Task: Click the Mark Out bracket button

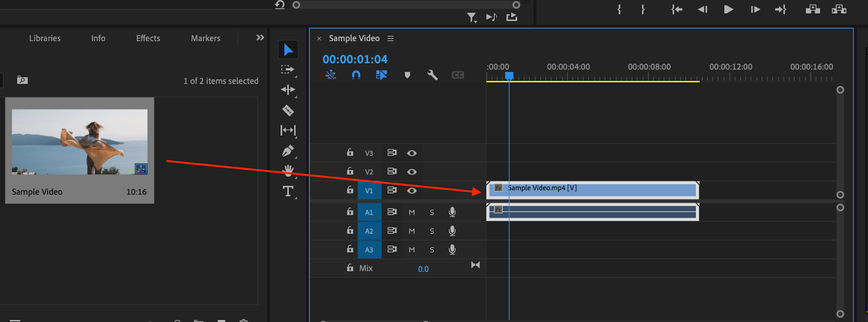Action: (643, 9)
